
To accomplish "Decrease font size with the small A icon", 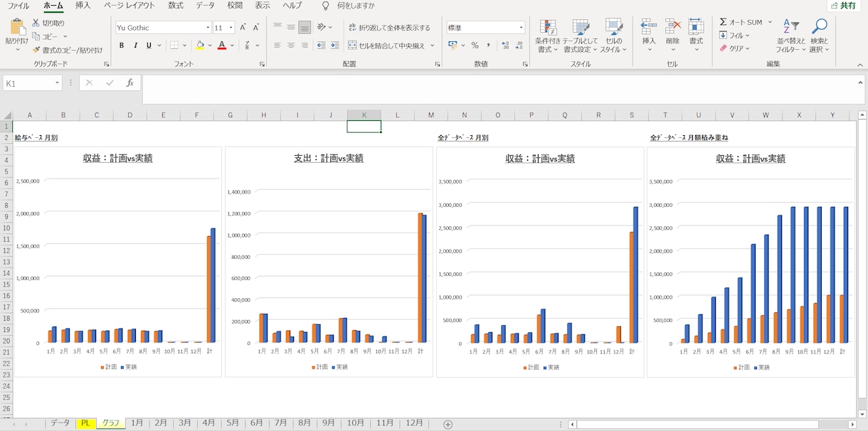I will (255, 28).
